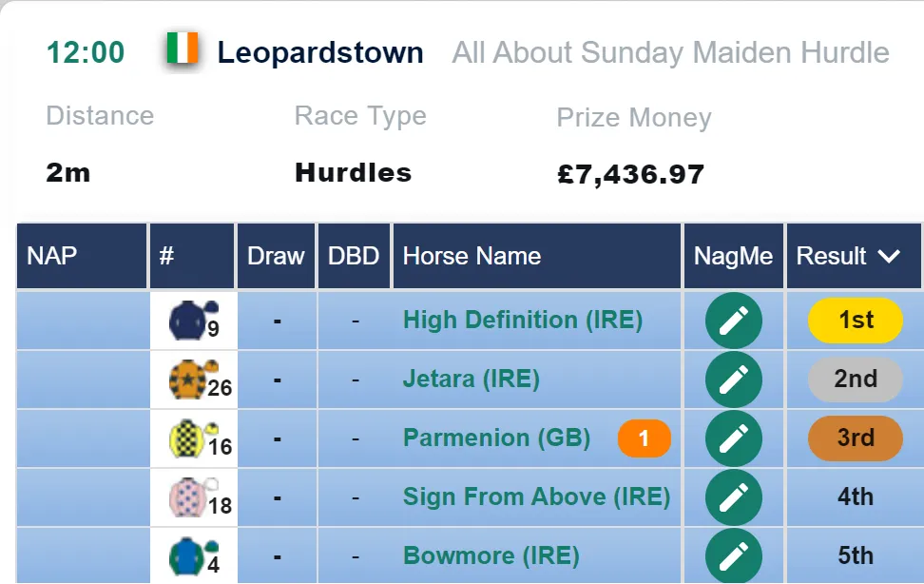Click the NagMe pencil icon for Jetara
Image resolution: width=924 pixels, height=584 pixels.
734,380
